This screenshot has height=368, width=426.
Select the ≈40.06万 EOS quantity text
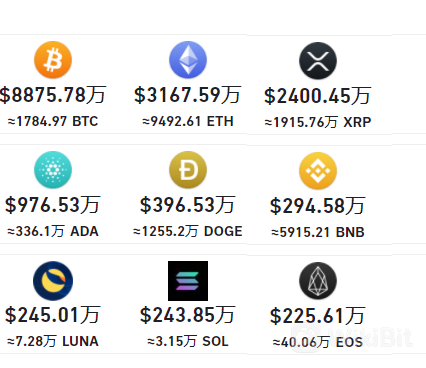pyautogui.click(x=318, y=342)
